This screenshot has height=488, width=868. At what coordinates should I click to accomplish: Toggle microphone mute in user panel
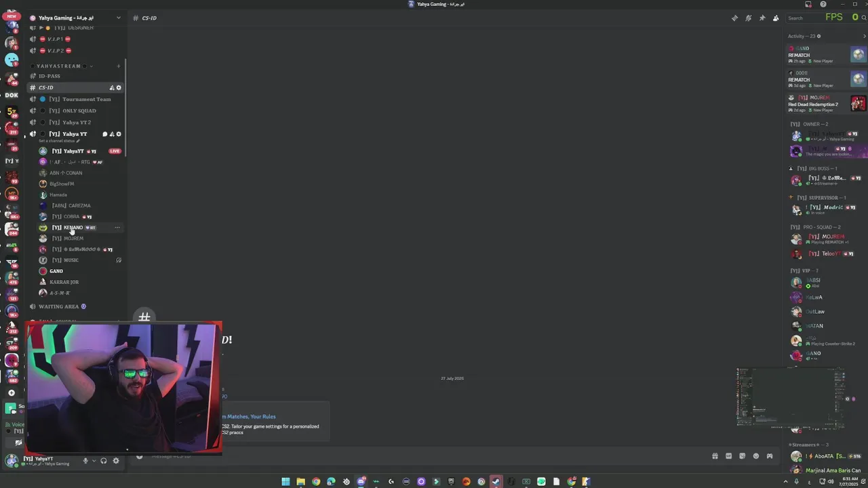click(85, 461)
